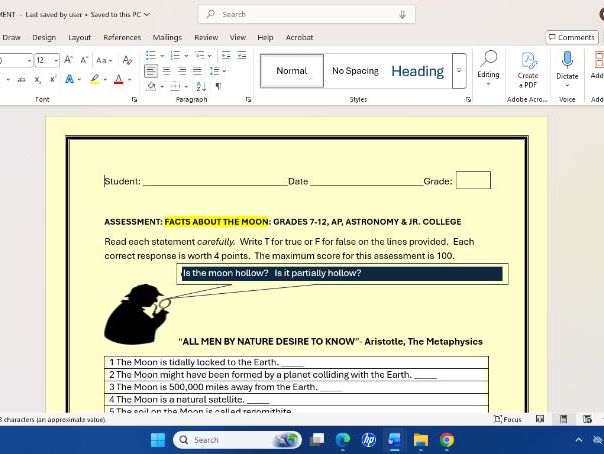Viewport: 604px width, 454px height.
Task: Click the Sort A-Z icon
Action: [x=201, y=87]
